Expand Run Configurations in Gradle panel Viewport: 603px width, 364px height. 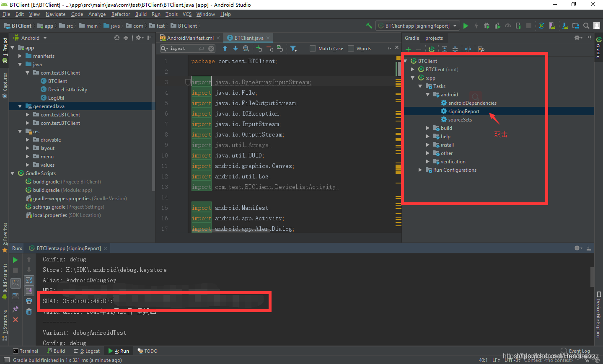(420, 170)
